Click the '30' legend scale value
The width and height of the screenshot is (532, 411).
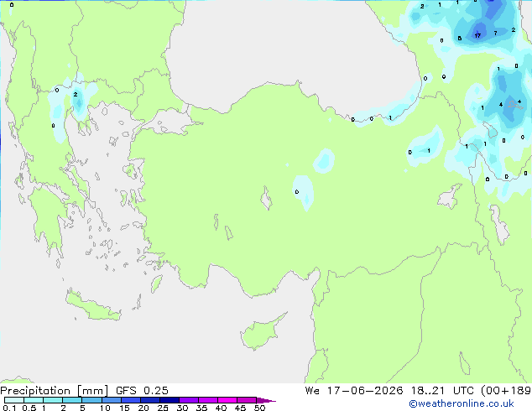point(182,408)
